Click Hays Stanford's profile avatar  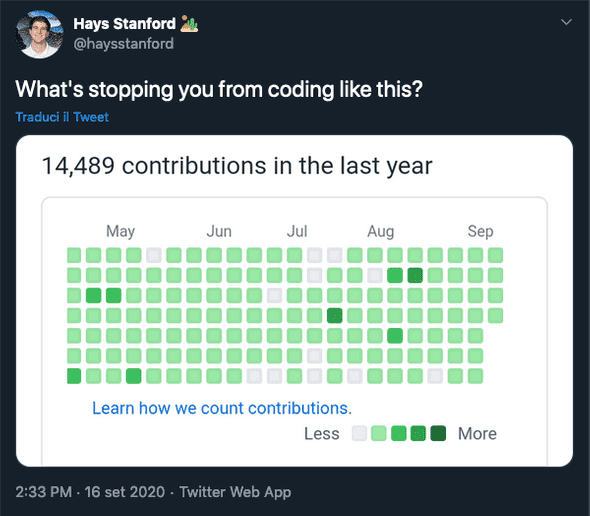click(x=39, y=35)
